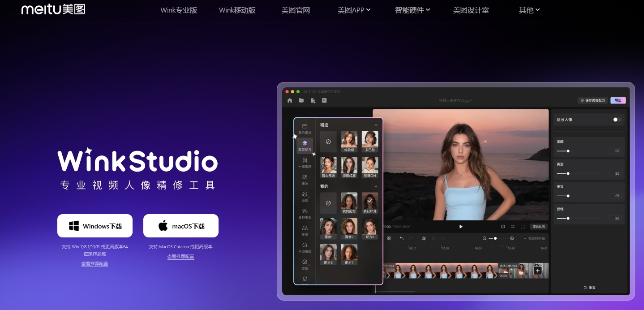Click the Apple logo on macOS download button
The image size is (644, 310).
pyautogui.click(x=163, y=225)
